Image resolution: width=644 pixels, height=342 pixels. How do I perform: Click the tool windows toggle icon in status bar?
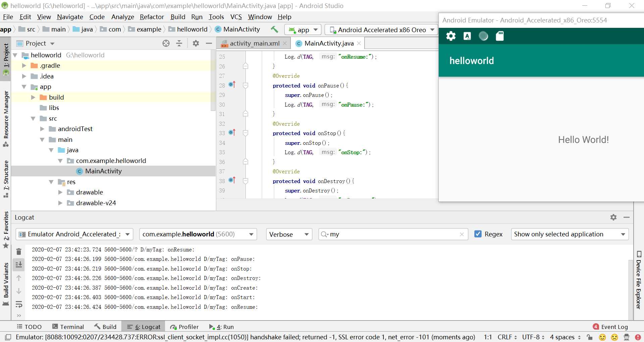click(x=8, y=337)
